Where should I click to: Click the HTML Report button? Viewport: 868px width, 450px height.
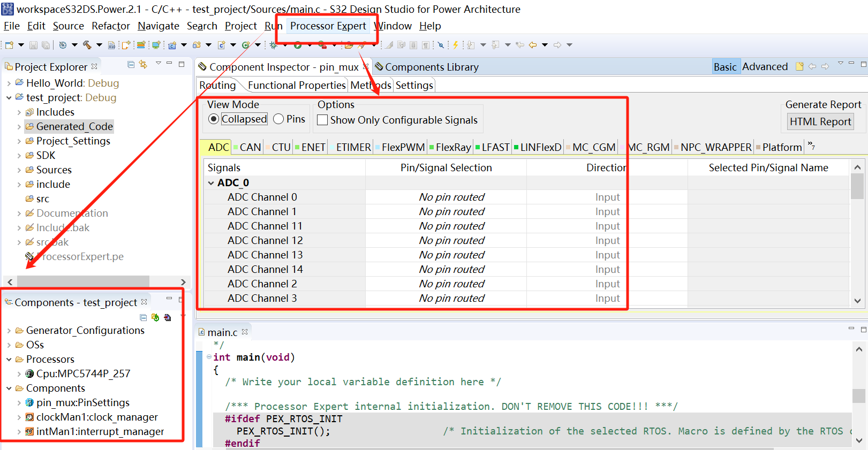pyautogui.click(x=820, y=121)
